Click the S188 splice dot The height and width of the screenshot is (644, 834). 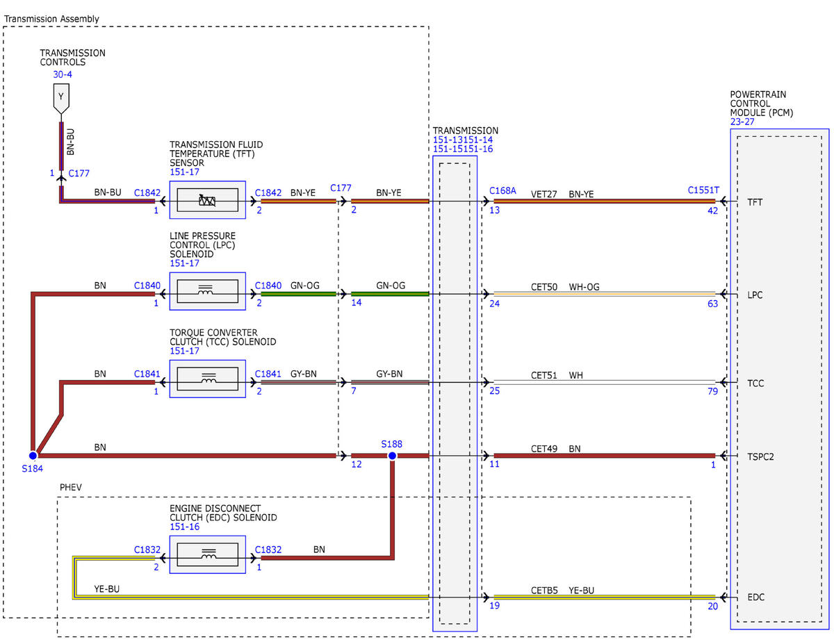coord(392,456)
